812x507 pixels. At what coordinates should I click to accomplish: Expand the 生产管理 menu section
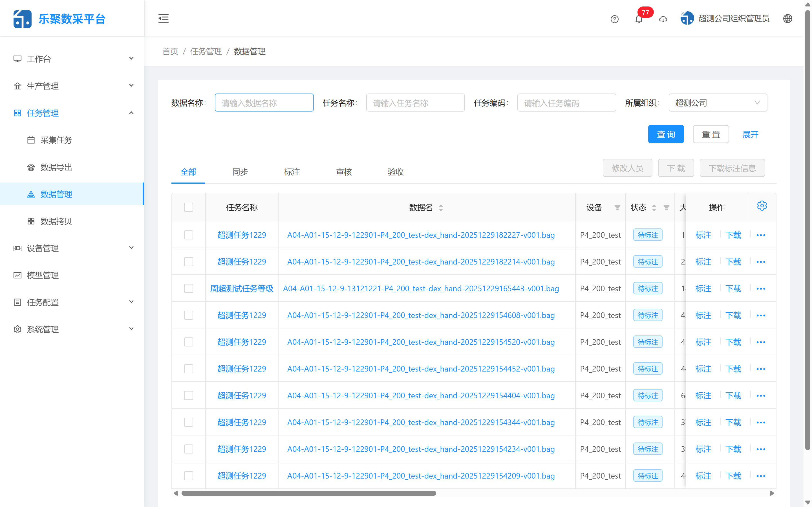43,86
